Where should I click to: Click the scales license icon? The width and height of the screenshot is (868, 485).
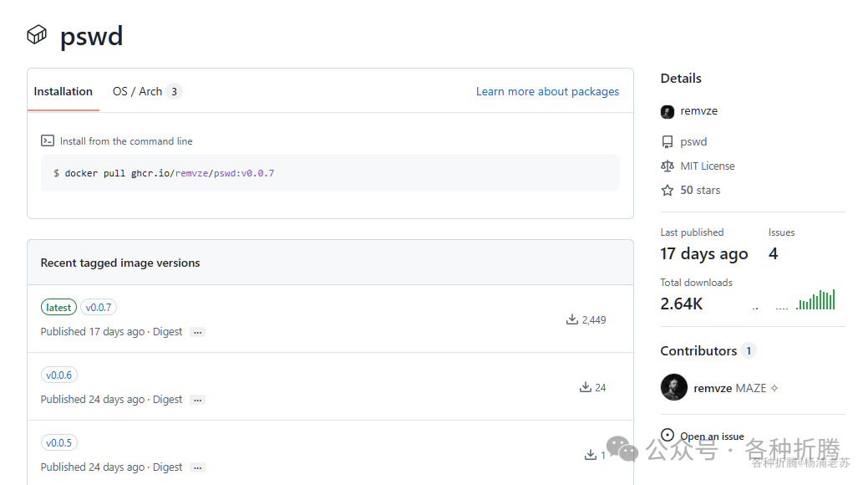667,166
